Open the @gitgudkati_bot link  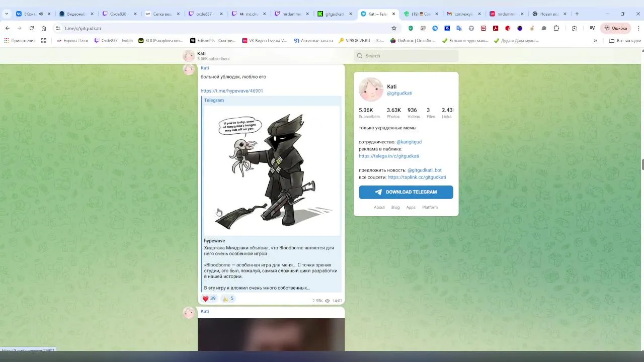point(425,170)
